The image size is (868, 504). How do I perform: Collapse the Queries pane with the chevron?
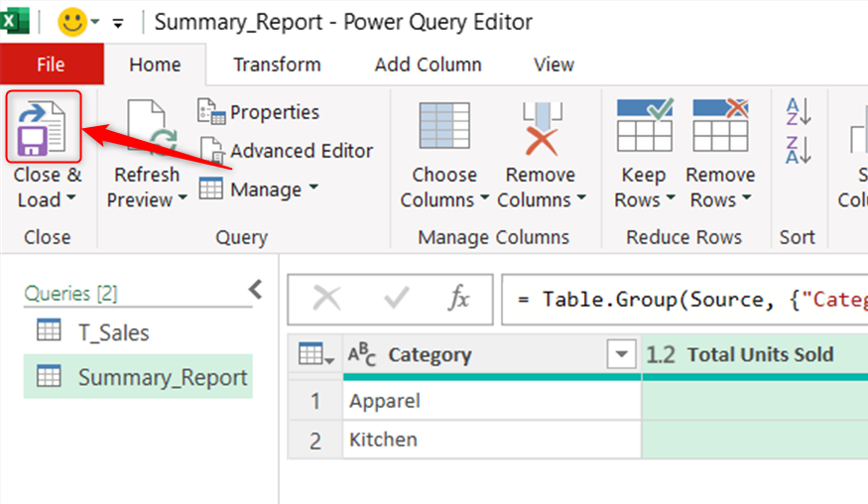pyautogui.click(x=255, y=289)
